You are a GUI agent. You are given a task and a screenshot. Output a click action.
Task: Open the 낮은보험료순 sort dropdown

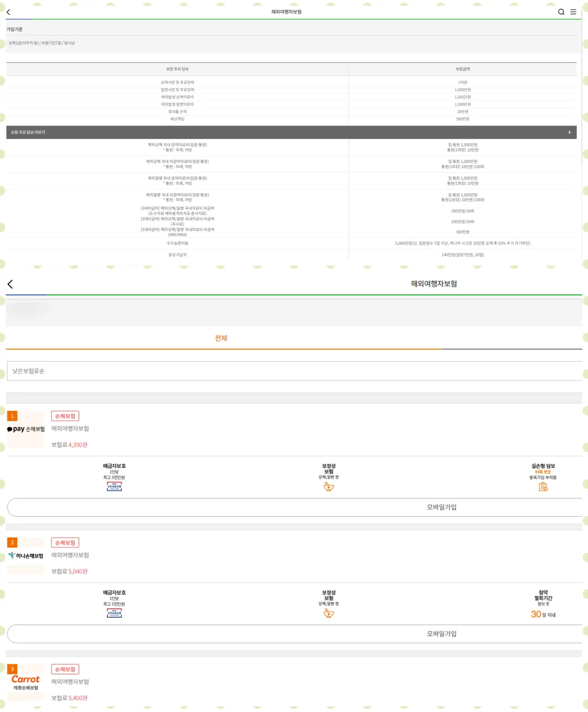295,371
